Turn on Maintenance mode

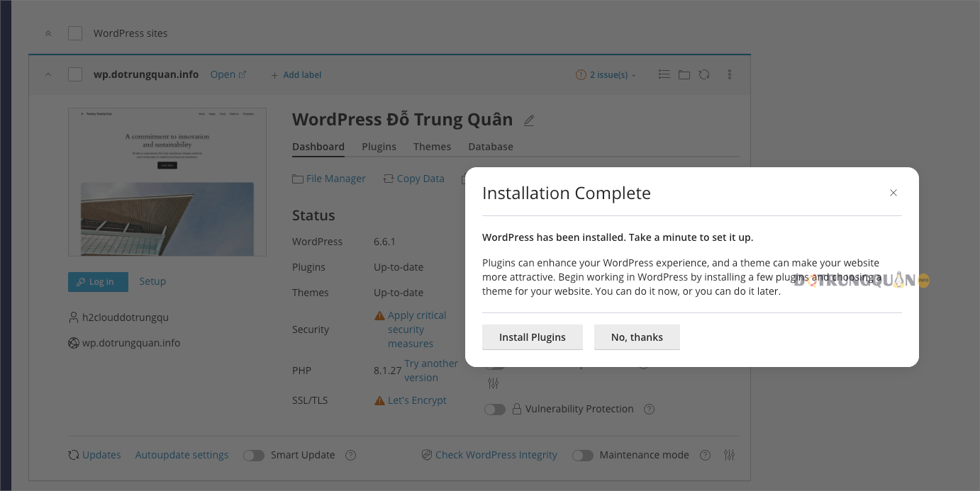tap(583, 455)
